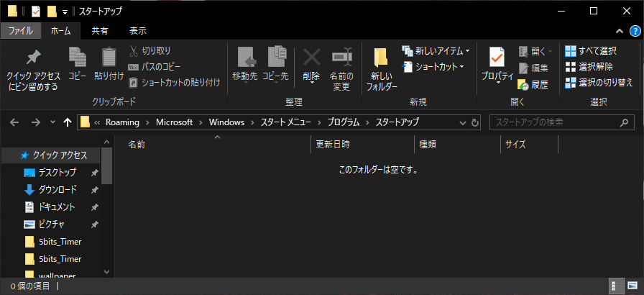Open the blue Help question mark

click(x=635, y=30)
